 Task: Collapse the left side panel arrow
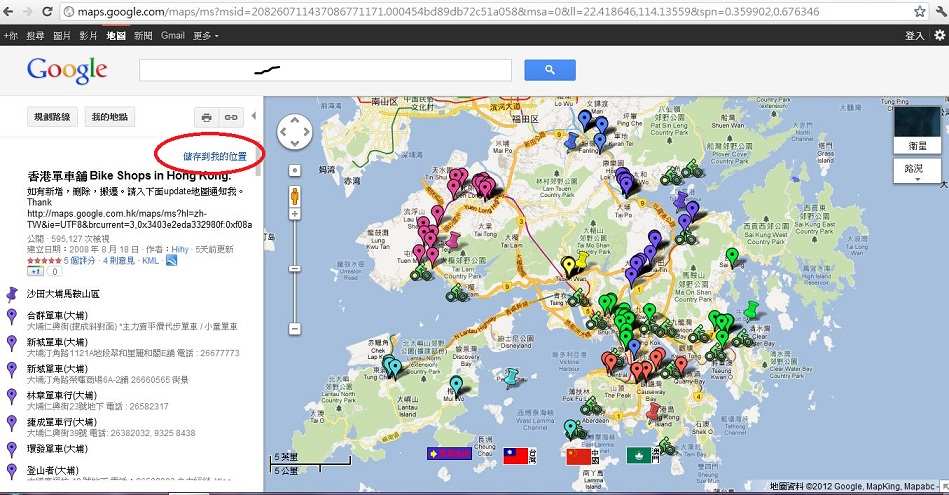pyautogui.click(x=253, y=117)
